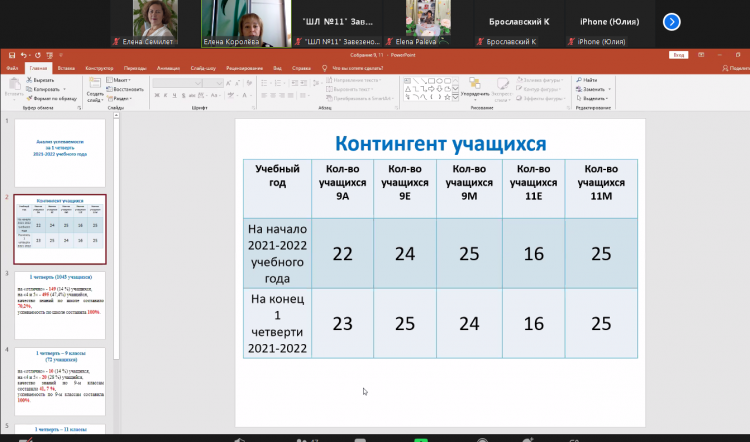Toggle text shadow S formatting
Screen dimensions: 750x442
point(184,95)
